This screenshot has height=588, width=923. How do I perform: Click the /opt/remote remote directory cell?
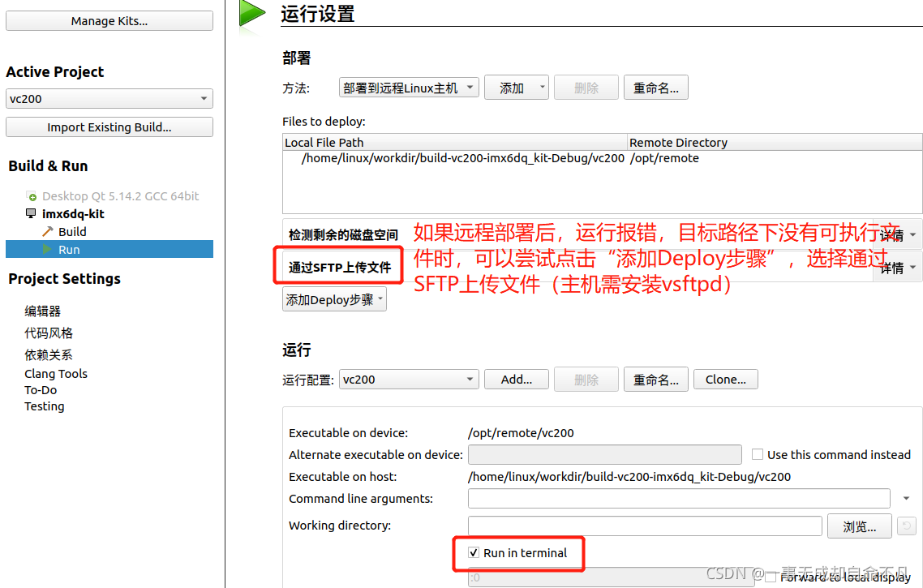click(664, 158)
